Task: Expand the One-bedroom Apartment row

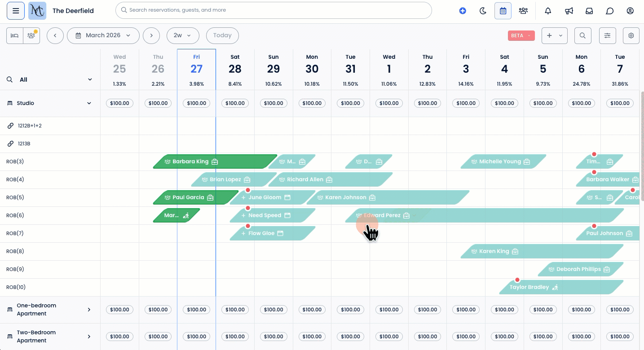Action: (x=89, y=310)
